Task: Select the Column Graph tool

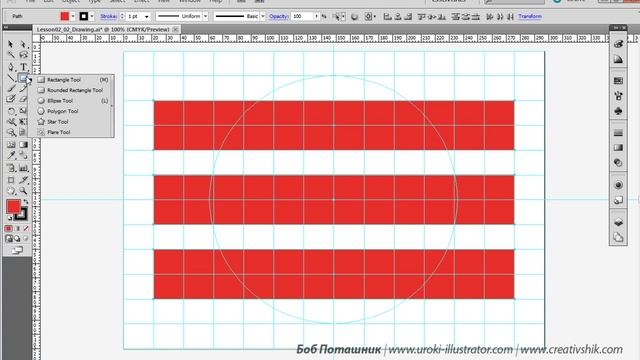Action: (x=24, y=168)
